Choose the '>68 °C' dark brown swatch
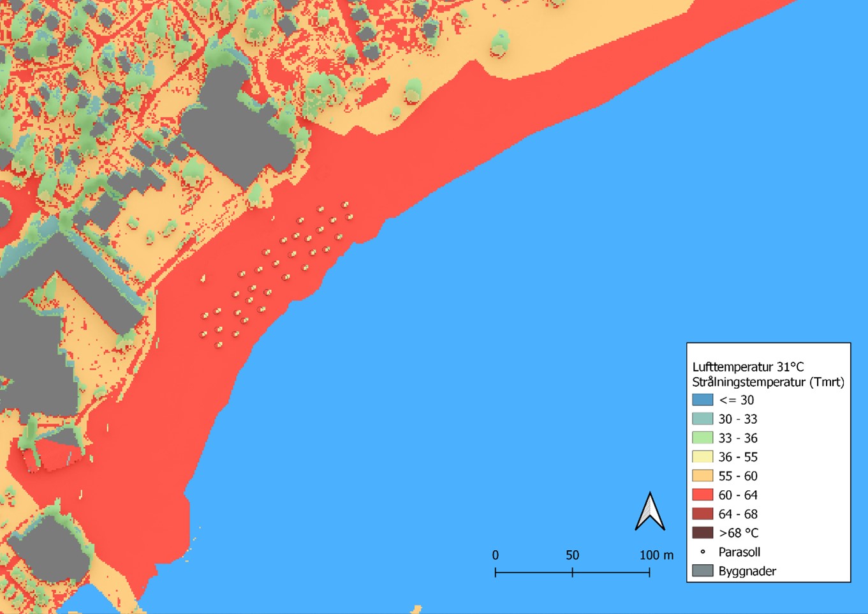The width and height of the screenshot is (868, 614). [702, 533]
